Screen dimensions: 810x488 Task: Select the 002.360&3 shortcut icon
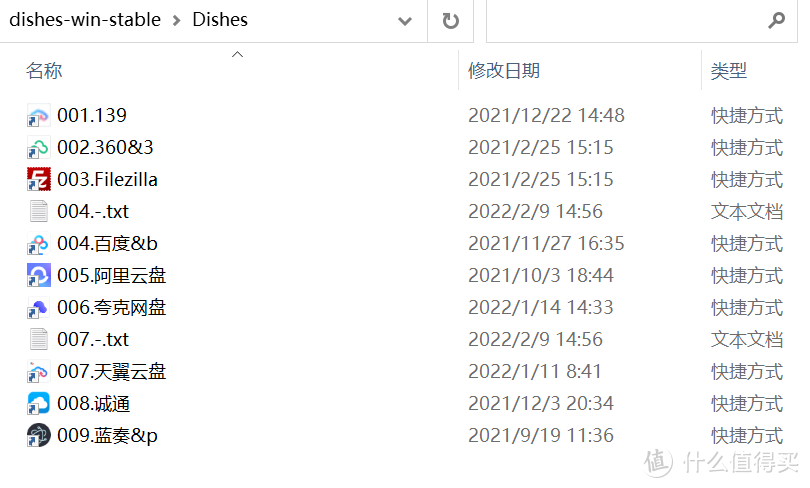[38, 148]
